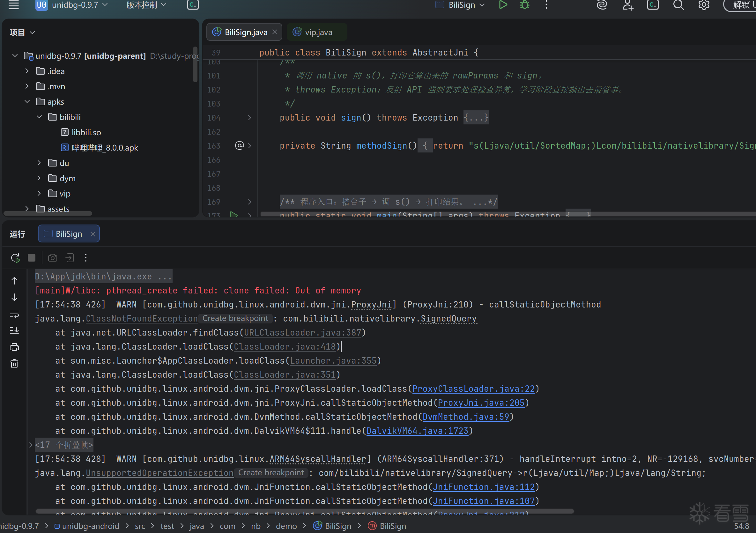Create breakpoint for UnsupportedOperationException
Viewport: 756px width, 533px height.
tap(271, 473)
